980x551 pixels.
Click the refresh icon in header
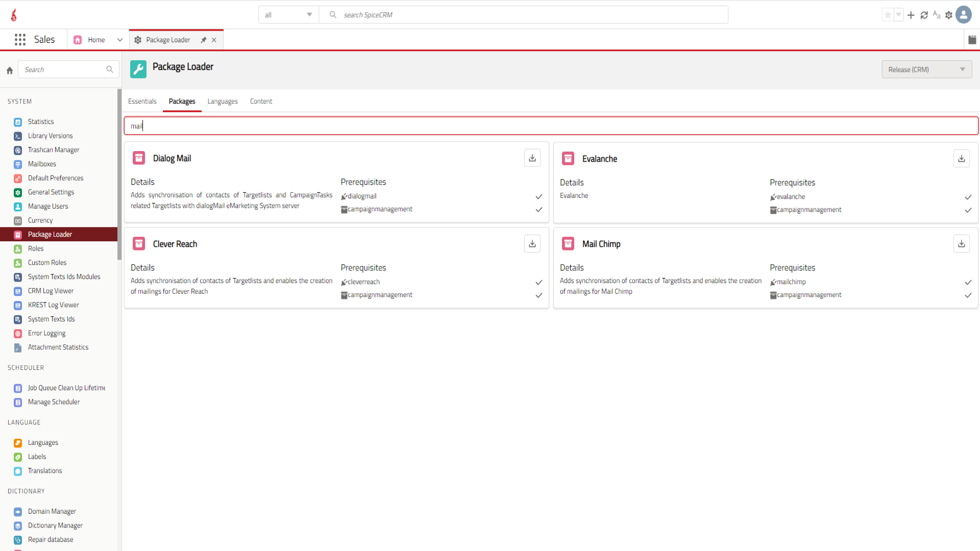click(924, 15)
